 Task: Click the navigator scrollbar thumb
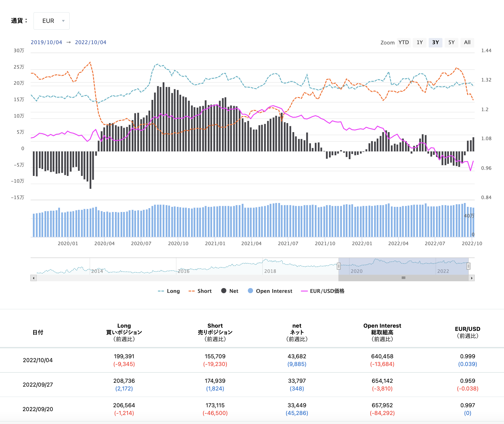coord(403,278)
